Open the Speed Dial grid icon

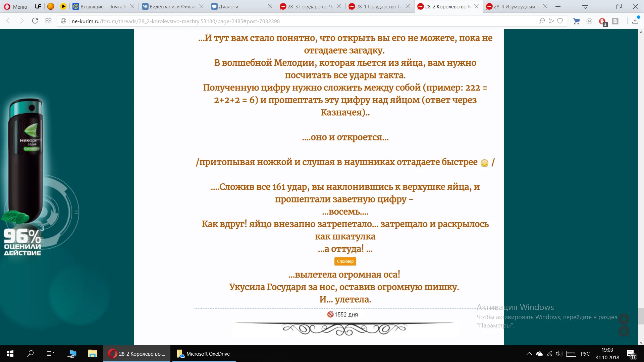coord(48,21)
